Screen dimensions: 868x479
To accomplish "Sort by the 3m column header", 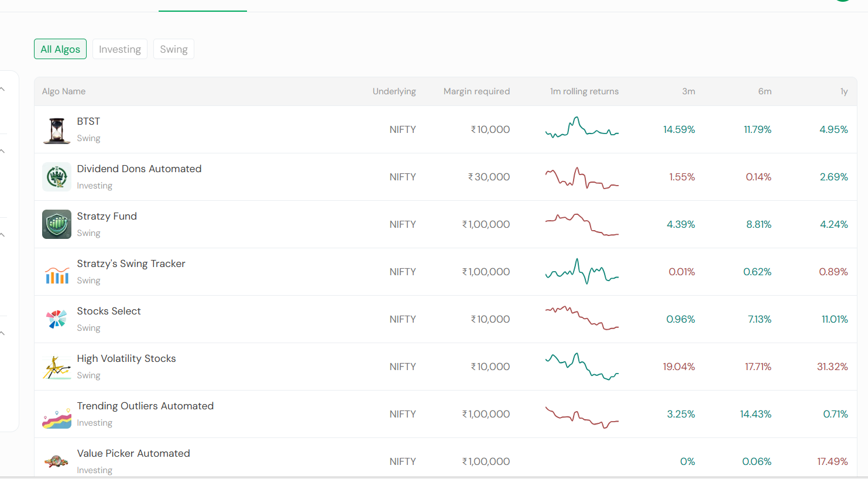I will point(688,91).
